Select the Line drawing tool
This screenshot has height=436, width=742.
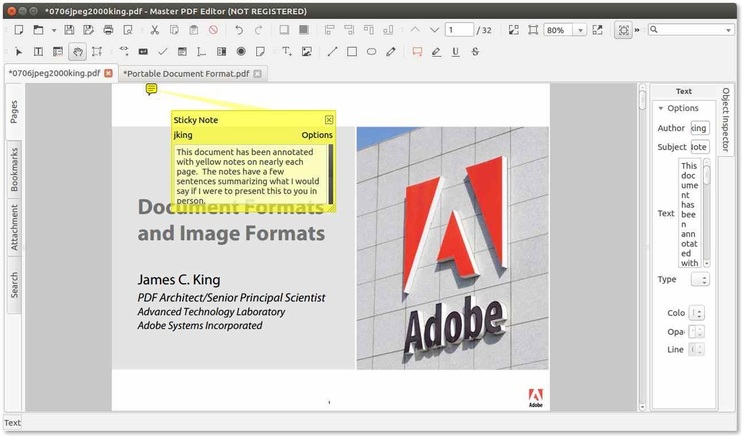click(332, 52)
